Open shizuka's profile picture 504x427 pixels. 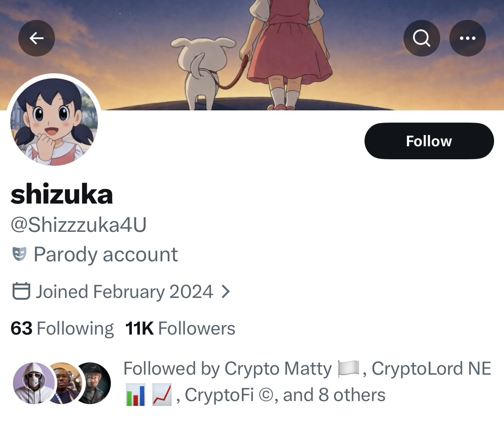[54, 122]
